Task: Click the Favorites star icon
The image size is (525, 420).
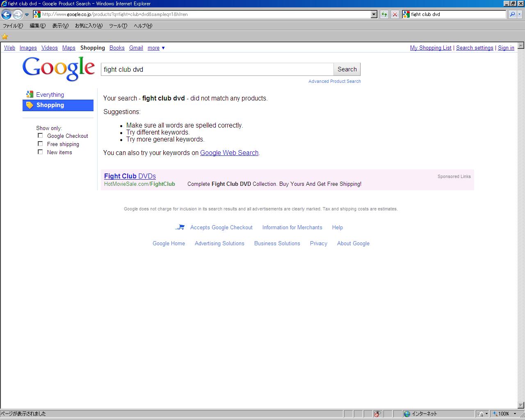Action: point(5,37)
